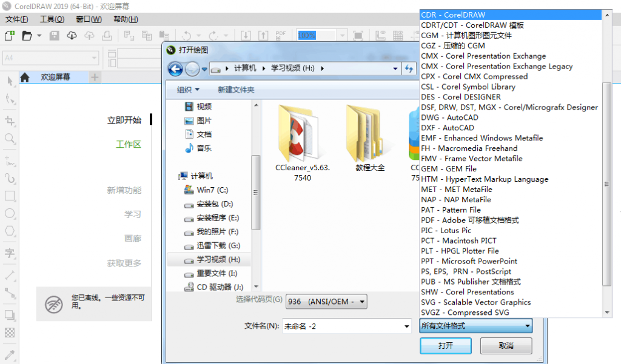Click the Export icon in toolbar
The image size is (621, 364).
click(x=263, y=36)
